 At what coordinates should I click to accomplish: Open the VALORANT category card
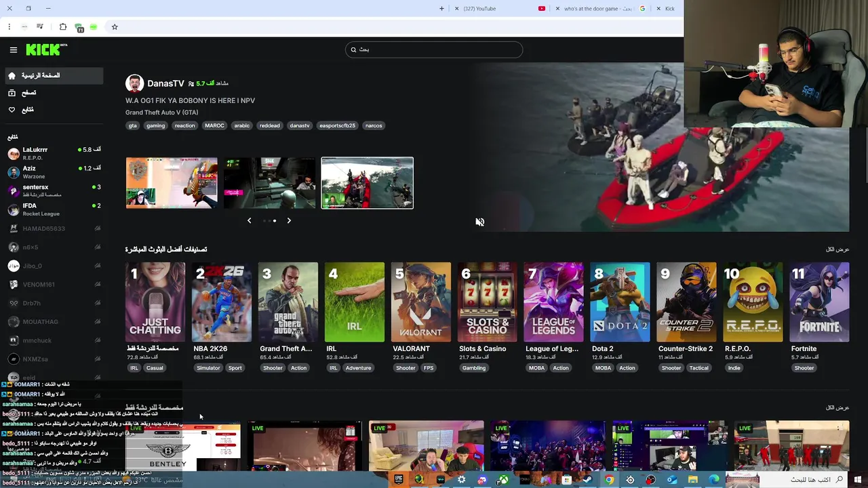coord(421,302)
